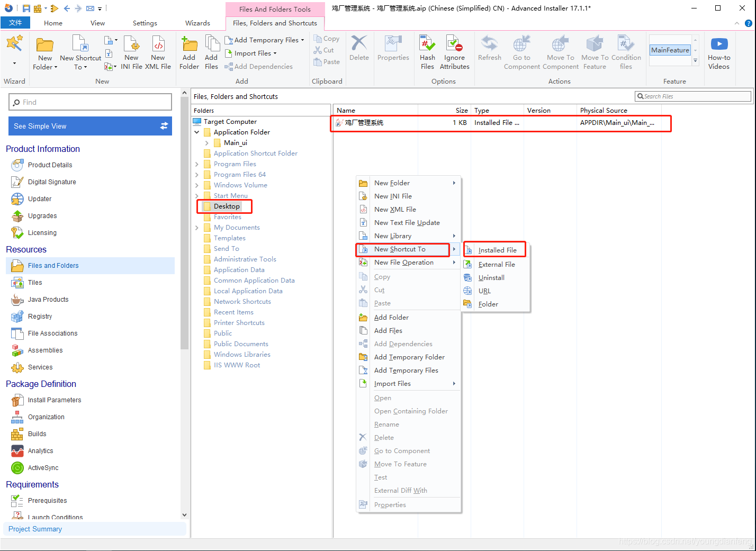Click the New INI File ribbon icon
The height and width of the screenshot is (551, 756).
click(x=131, y=53)
